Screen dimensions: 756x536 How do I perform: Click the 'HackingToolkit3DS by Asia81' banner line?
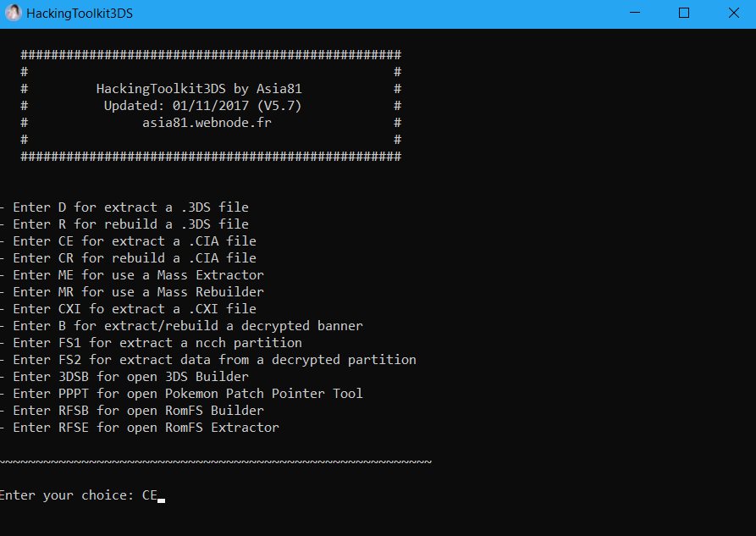(199, 89)
